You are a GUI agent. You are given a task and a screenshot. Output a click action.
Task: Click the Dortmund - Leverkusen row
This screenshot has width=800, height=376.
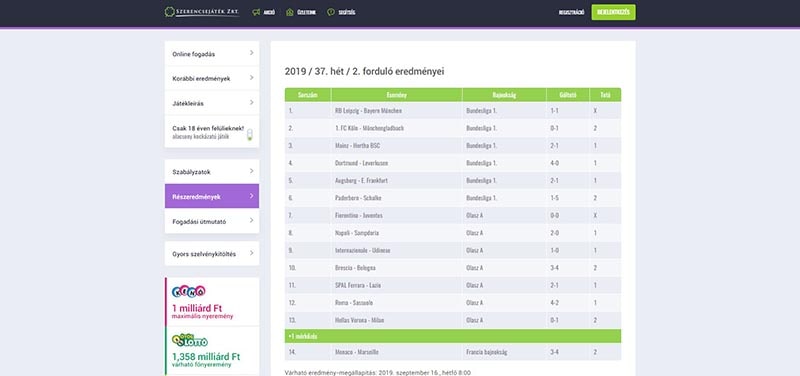click(453, 163)
